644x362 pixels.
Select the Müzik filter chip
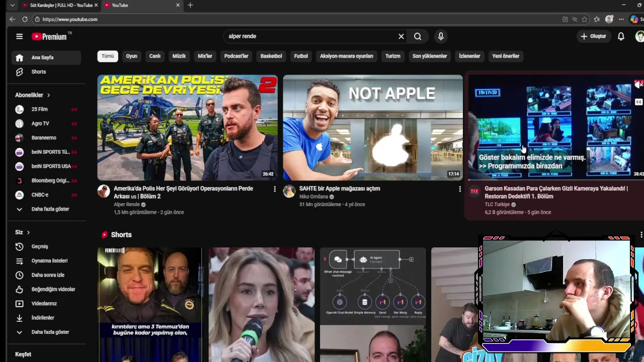pyautogui.click(x=179, y=56)
